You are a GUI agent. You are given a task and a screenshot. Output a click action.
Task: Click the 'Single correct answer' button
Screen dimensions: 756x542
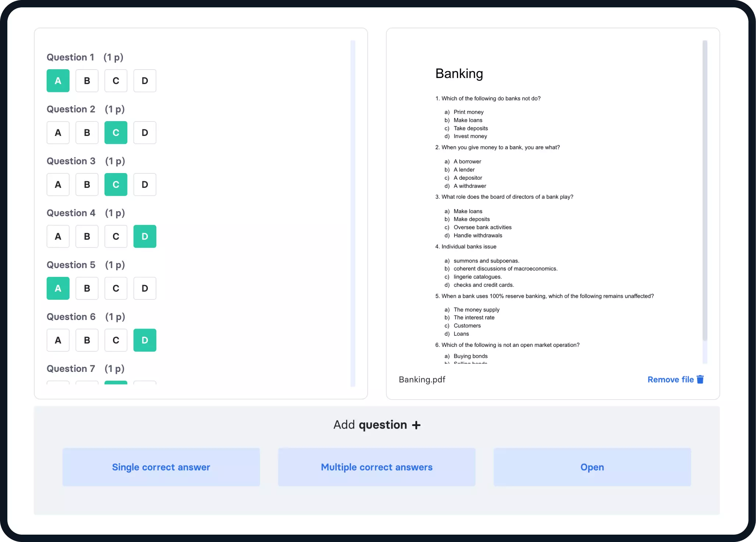point(161,467)
